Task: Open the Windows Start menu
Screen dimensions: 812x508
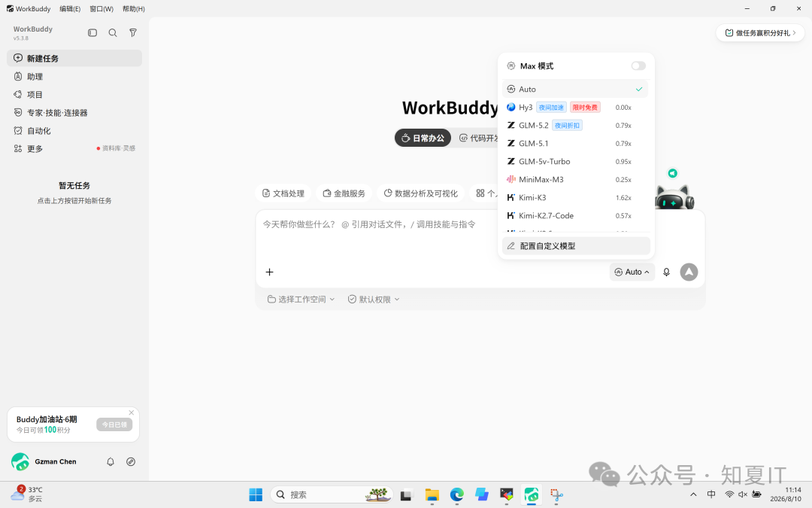Action: [256, 494]
